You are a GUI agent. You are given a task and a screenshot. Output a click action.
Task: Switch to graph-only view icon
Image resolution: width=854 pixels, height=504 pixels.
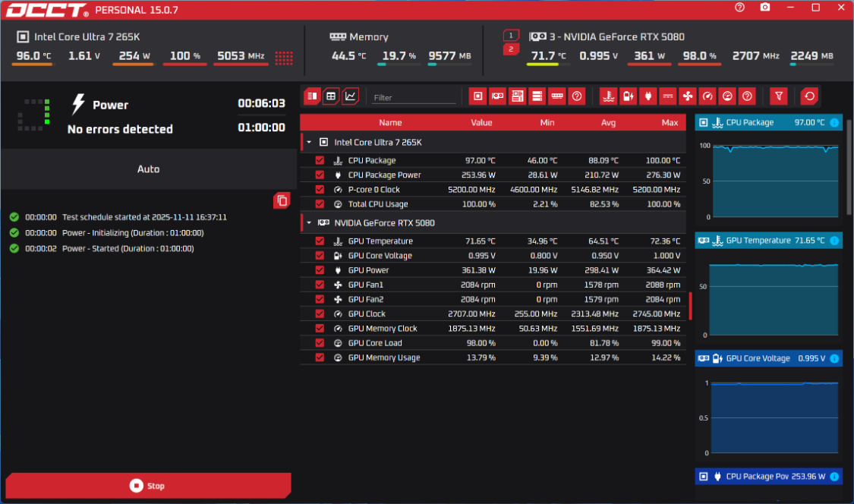point(351,96)
